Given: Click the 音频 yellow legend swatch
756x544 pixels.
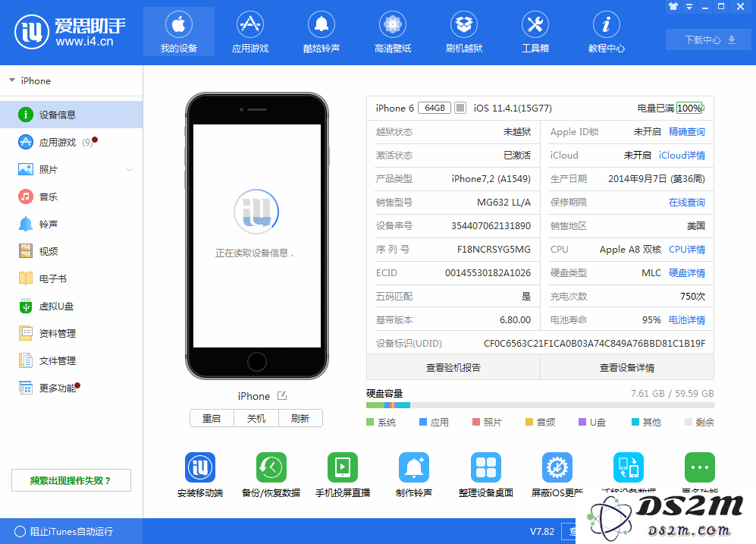Looking at the screenshot, I should (529, 422).
